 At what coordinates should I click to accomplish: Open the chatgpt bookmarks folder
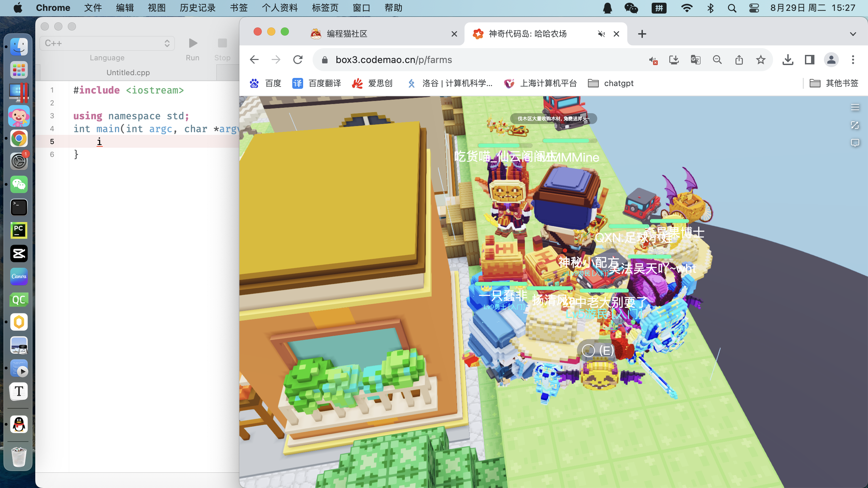[x=611, y=83]
